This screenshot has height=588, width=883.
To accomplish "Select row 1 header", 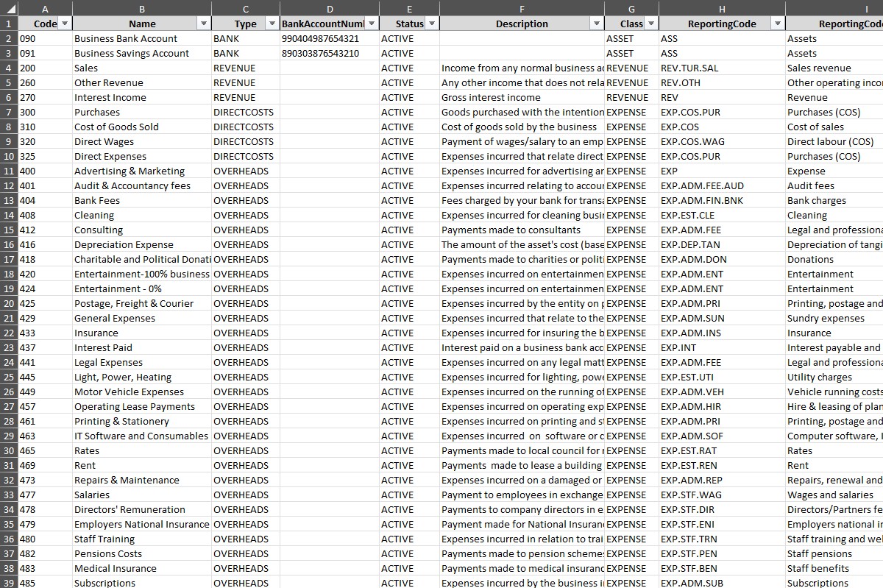I will click(x=9, y=24).
